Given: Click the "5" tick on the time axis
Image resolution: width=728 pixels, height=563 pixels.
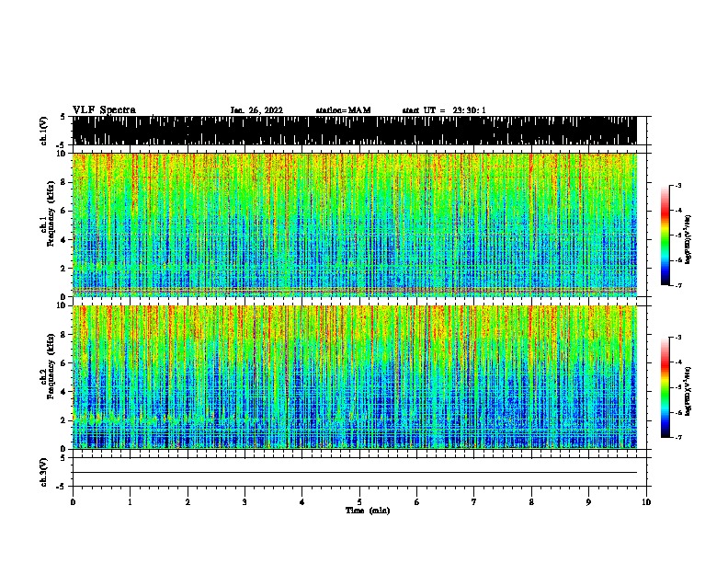Looking at the screenshot, I should 359,502.
